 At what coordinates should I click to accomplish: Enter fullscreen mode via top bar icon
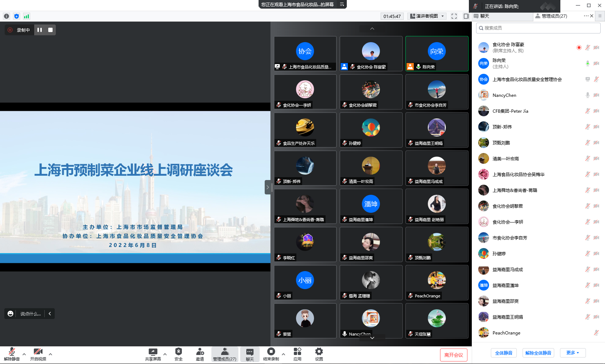click(x=454, y=16)
